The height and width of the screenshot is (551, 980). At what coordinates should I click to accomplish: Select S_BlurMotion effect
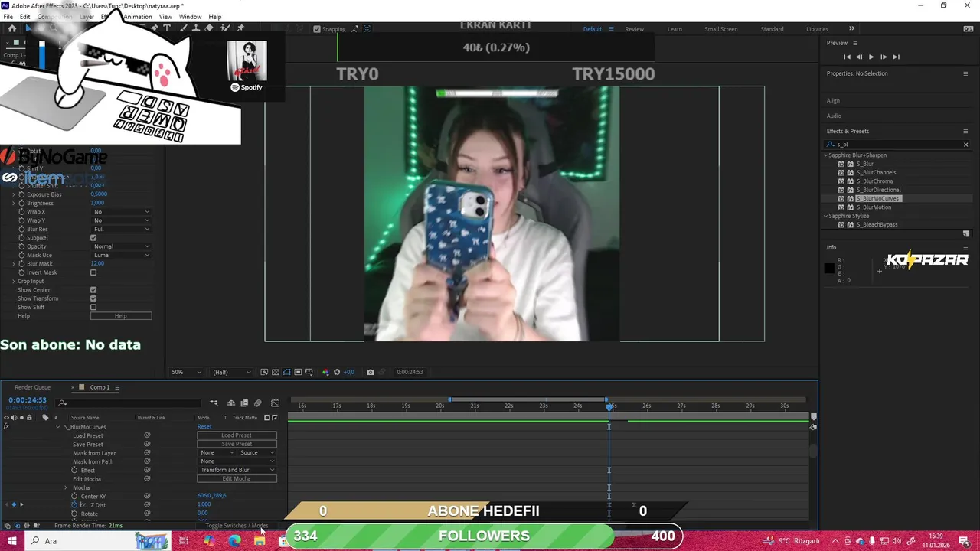[x=874, y=207]
